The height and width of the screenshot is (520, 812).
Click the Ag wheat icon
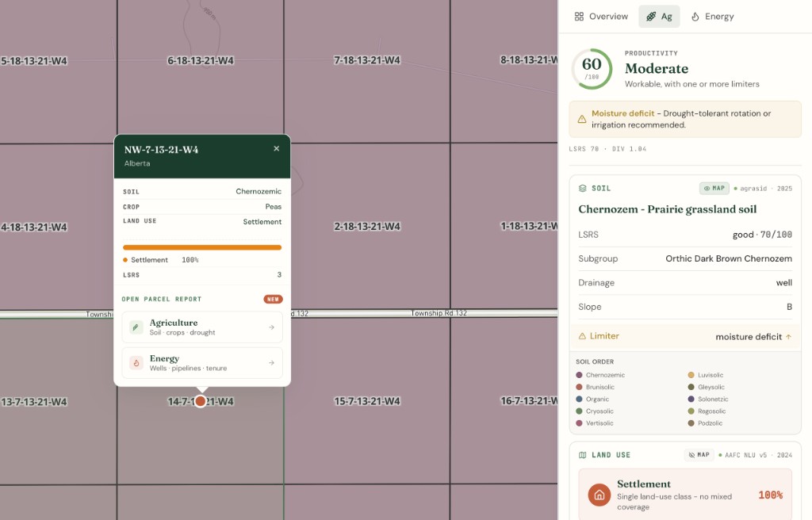651,17
